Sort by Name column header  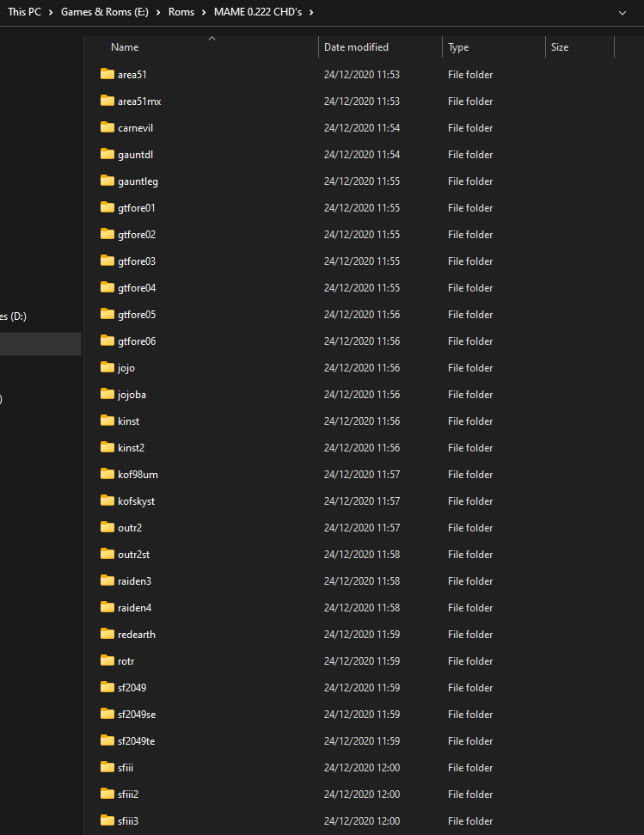pyautogui.click(x=125, y=46)
